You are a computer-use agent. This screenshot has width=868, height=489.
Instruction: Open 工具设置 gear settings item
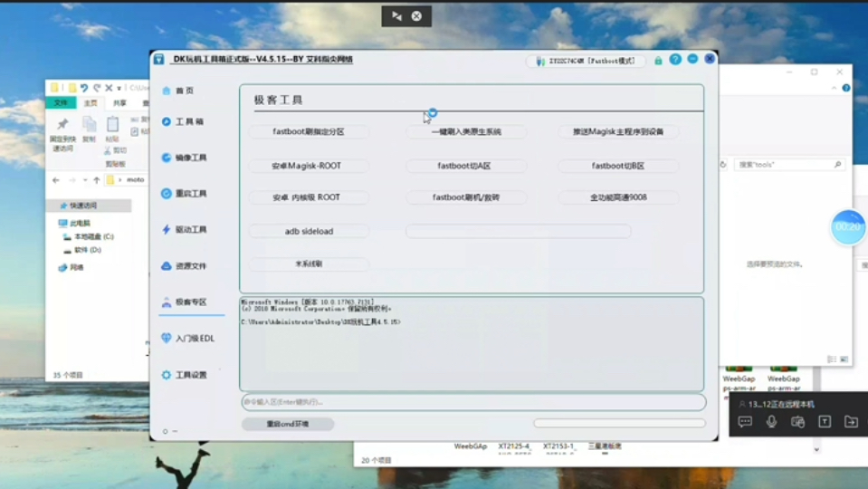coord(184,375)
